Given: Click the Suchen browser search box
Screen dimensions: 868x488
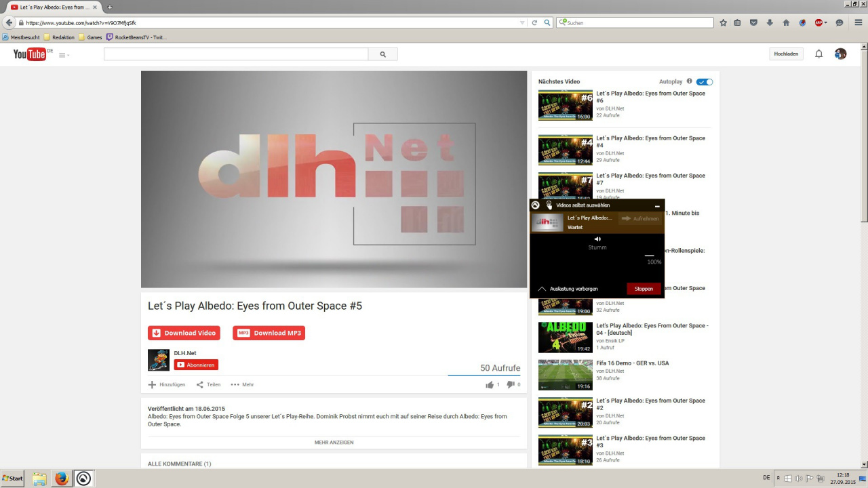Looking at the screenshot, I should point(635,22).
